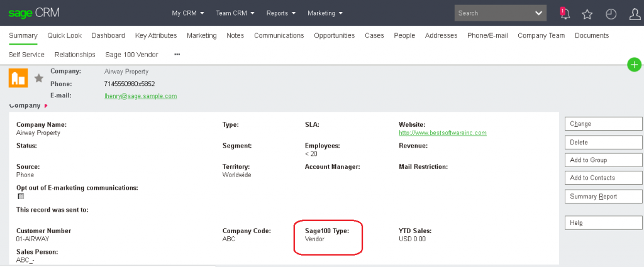Image resolution: width=644 pixels, height=267 pixels.
Task: Open the Marketing dropdown in header
Action: point(325,13)
